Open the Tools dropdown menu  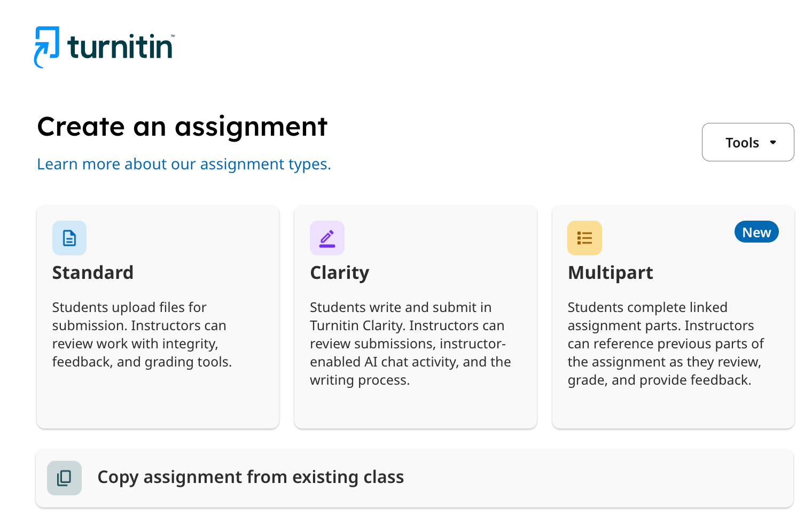(x=748, y=142)
